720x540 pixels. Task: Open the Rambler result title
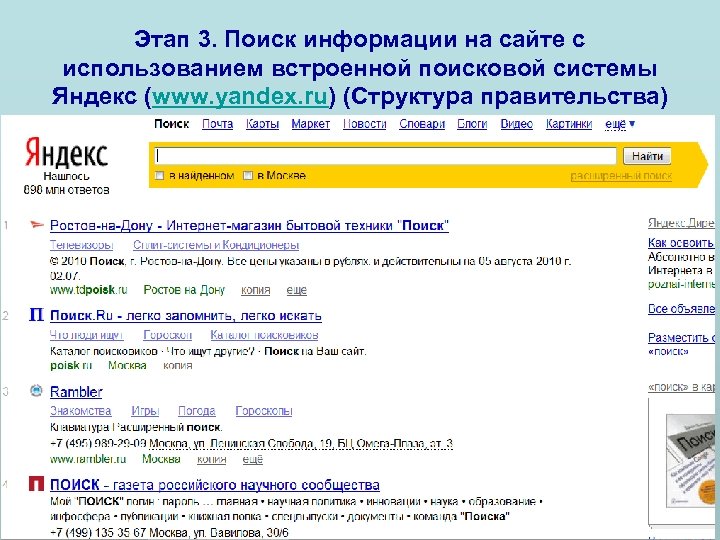click(76, 392)
